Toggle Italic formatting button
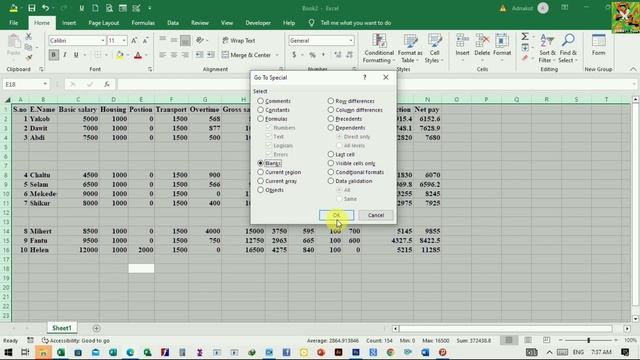Screen dimensions: 640x360 click(x=64, y=55)
